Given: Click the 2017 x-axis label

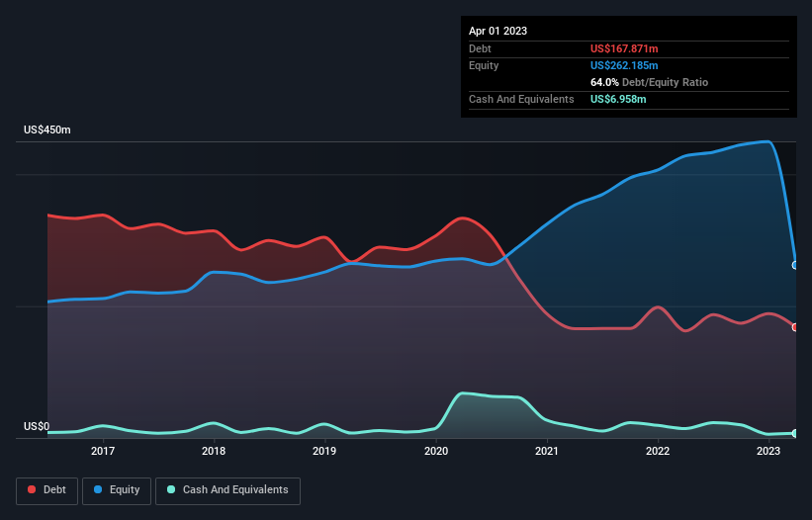Looking at the screenshot, I should pyautogui.click(x=103, y=451).
